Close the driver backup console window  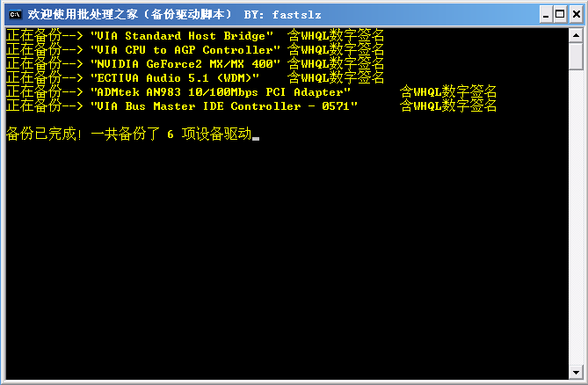pyautogui.click(x=577, y=15)
